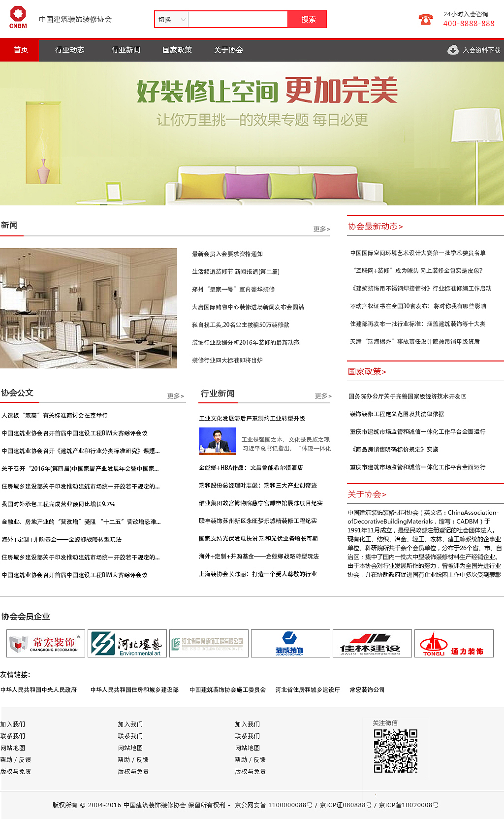Open article 上海装协会长陈丽:打造一个受人尊敬的行业
The height and width of the screenshot is (819, 504).
pos(258,574)
